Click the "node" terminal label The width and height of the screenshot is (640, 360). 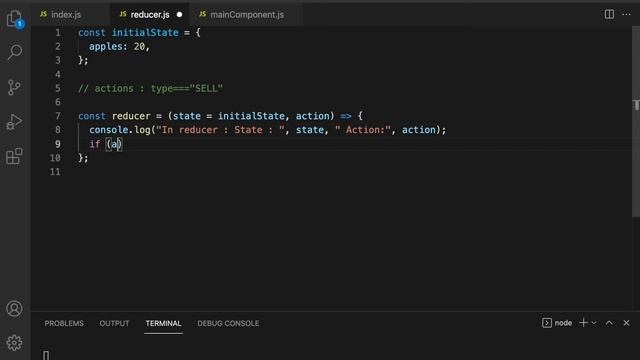pyautogui.click(x=563, y=323)
